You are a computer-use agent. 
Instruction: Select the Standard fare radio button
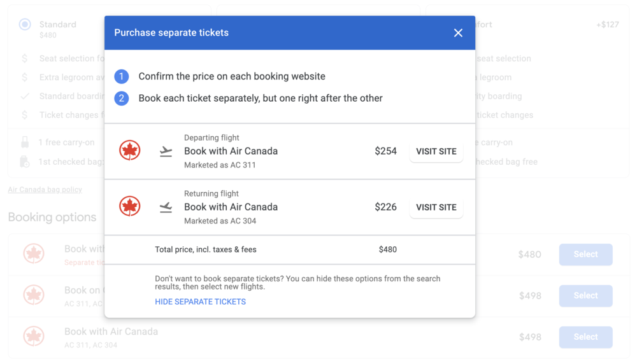click(25, 25)
